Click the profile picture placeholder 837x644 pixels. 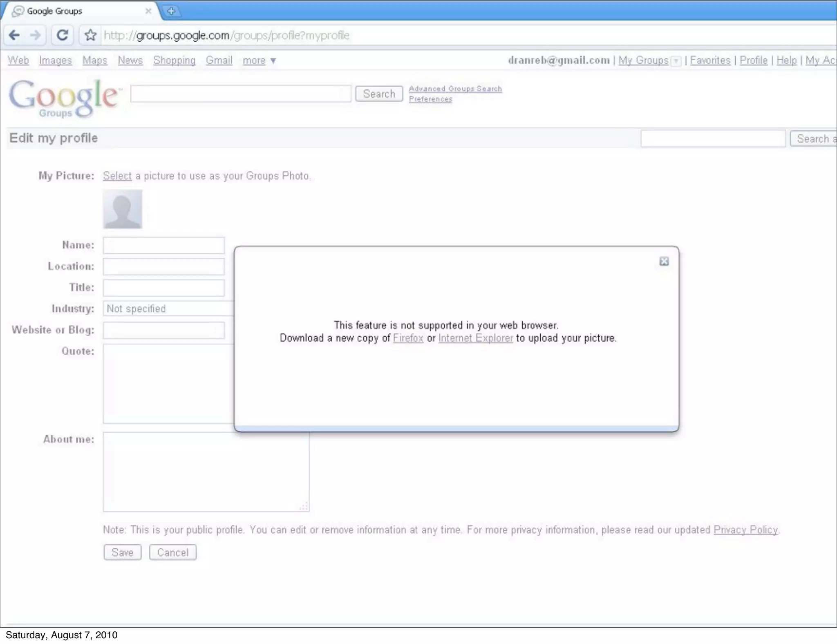(x=122, y=209)
